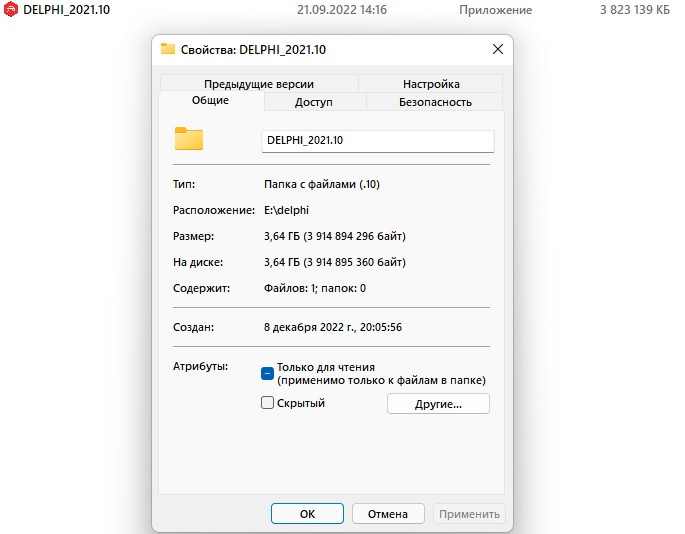The width and height of the screenshot is (685, 534).
Task: Switch to the 'Предыдущие версии' tab
Action: (259, 84)
